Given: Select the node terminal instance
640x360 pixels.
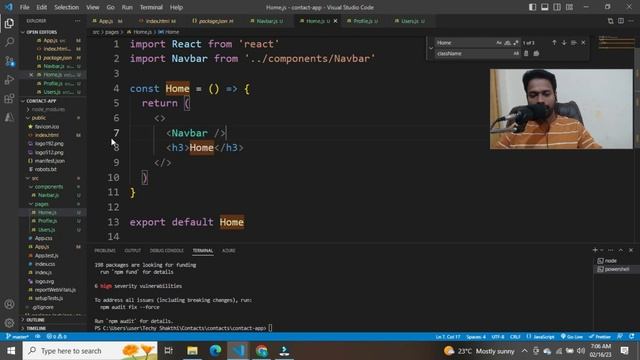Looking at the screenshot, I should tap(611, 261).
